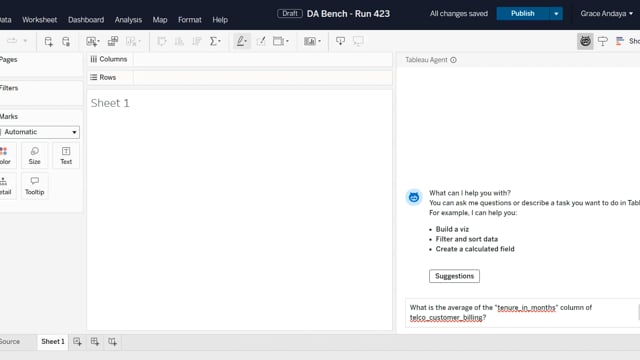Click the Columns shelf area

(262, 59)
